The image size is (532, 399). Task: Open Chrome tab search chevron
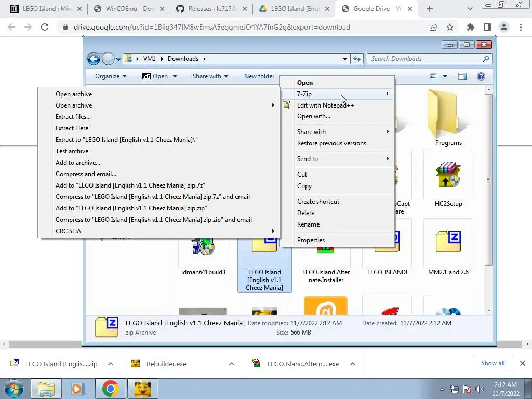[470, 9]
